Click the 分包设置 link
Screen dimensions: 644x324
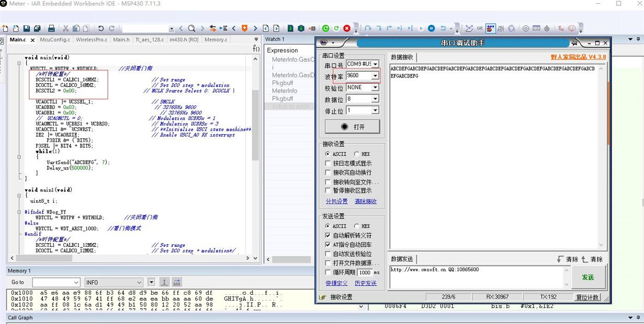point(337,201)
